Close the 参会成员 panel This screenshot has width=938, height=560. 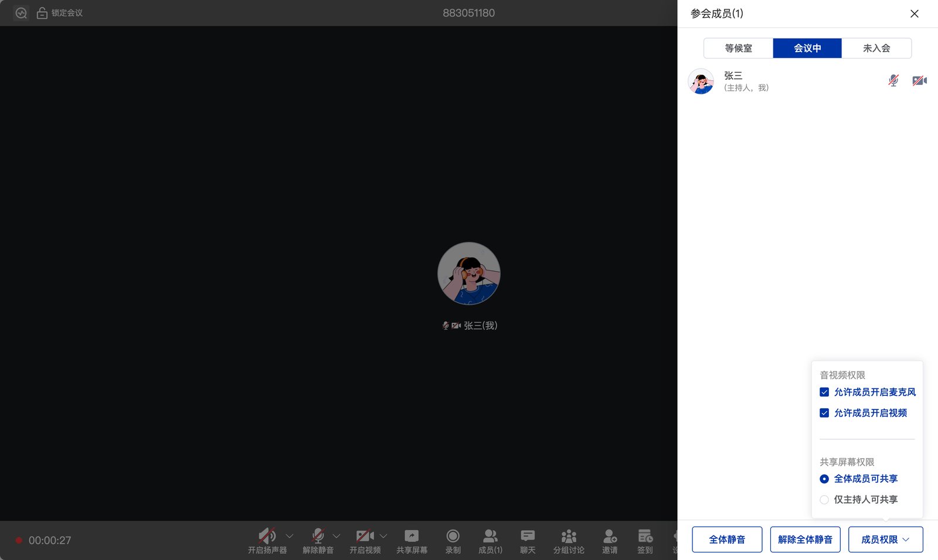[915, 13]
